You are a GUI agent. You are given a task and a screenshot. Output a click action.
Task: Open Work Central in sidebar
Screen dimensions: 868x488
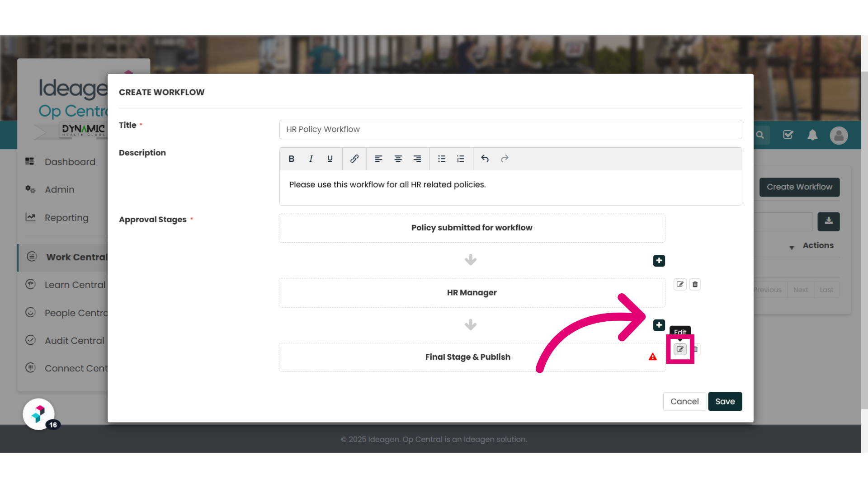63,257
